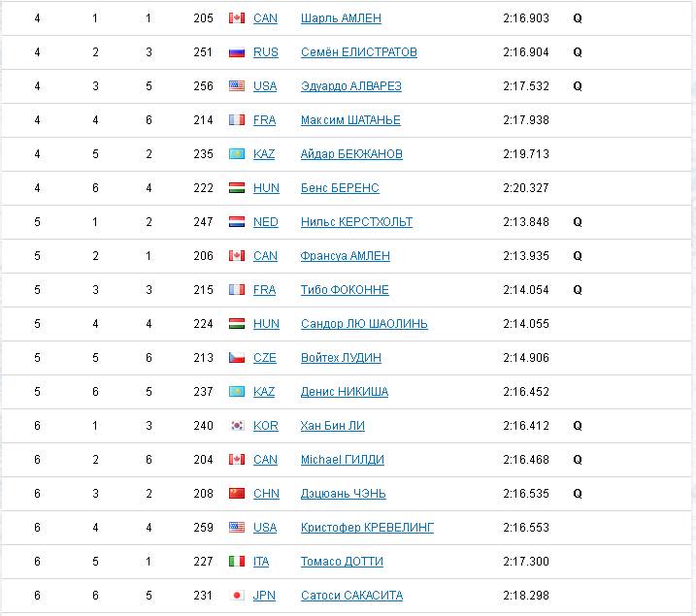This screenshot has height=616, width=696.
Task: Click the NED country code link
Action: click(x=265, y=222)
